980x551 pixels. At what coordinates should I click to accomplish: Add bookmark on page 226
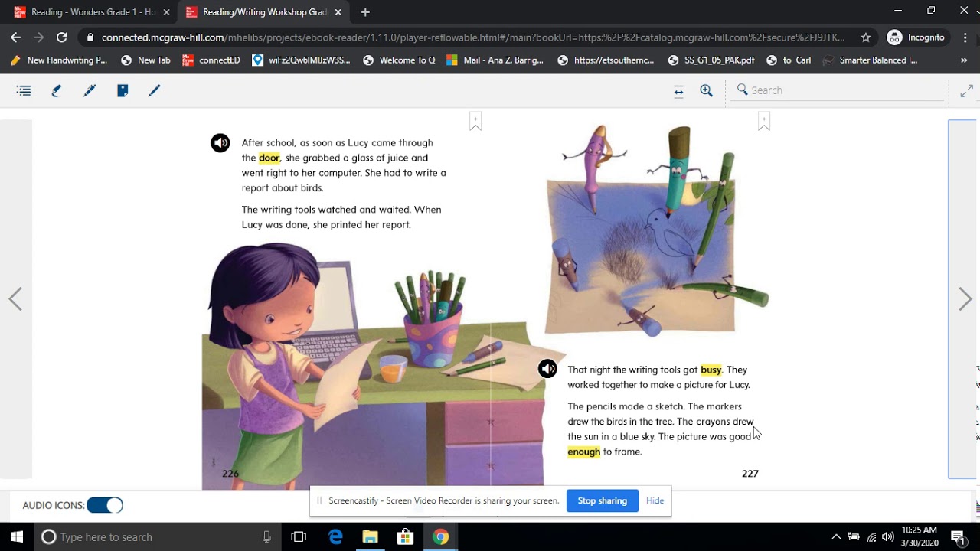click(475, 122)
